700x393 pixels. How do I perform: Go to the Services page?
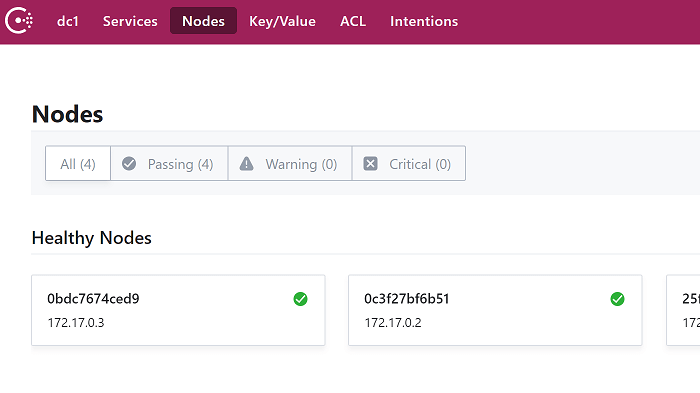pyautogui.click(x=130, y=21)
